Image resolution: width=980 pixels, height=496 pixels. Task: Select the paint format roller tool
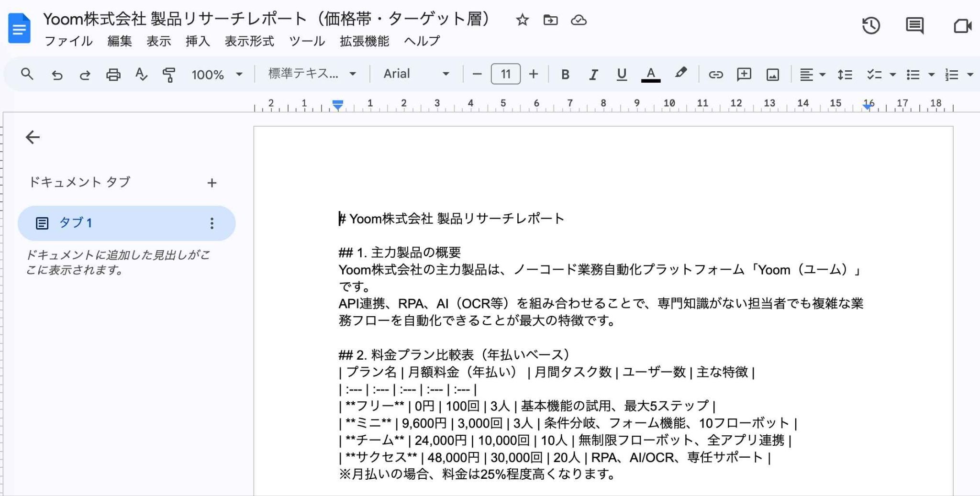[x=168, y=75]
